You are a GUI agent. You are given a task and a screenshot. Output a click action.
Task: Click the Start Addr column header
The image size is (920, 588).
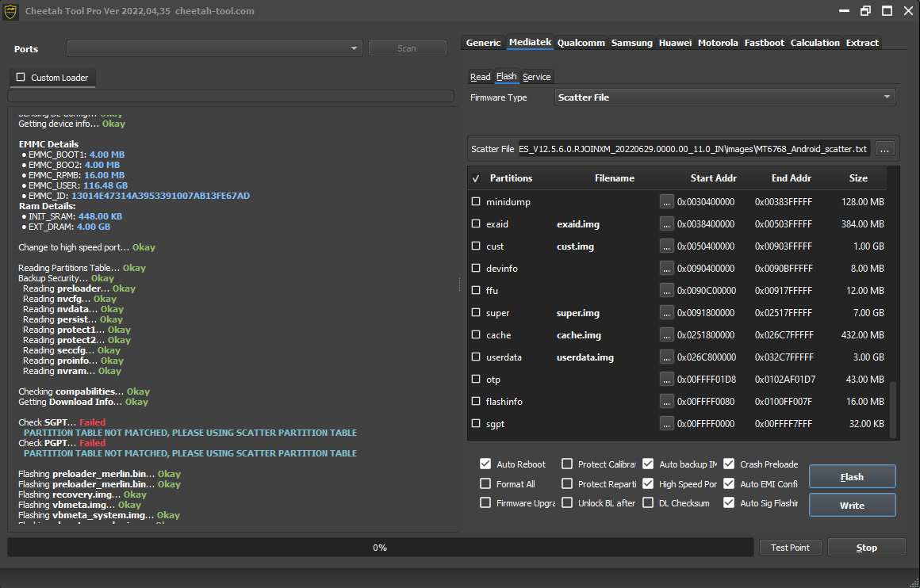[713, 178]
